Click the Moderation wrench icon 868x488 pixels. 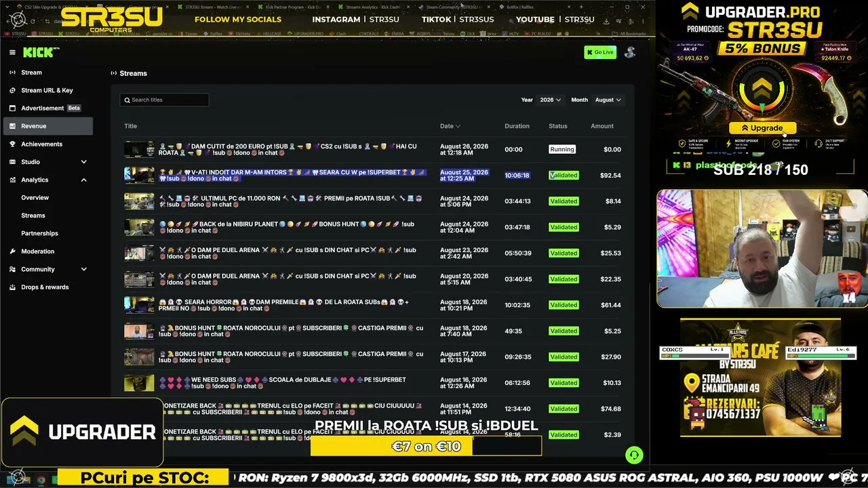click(13, 251)
